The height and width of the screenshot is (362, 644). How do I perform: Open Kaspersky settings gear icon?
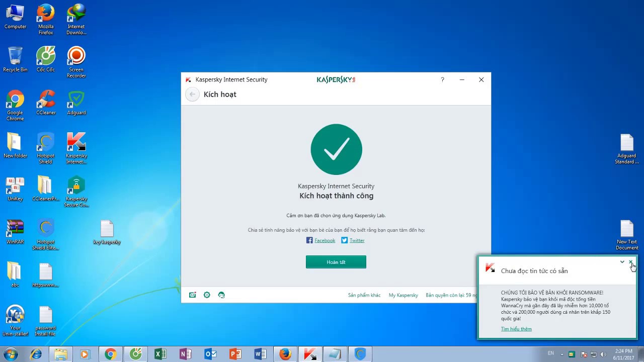point(207,295)
